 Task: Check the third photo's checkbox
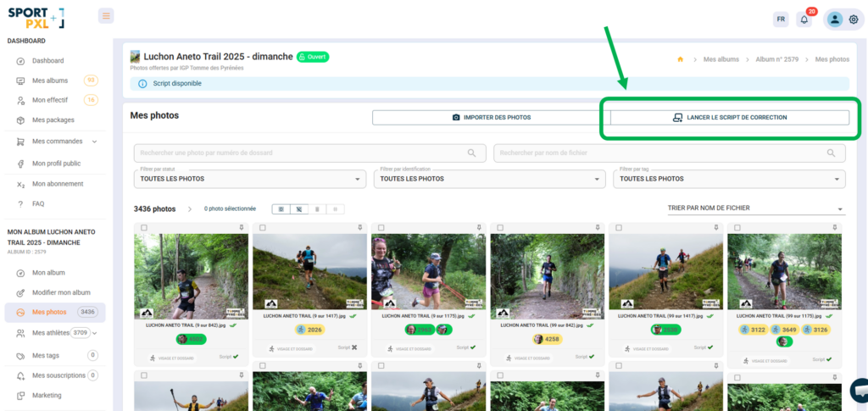(381, 228)
